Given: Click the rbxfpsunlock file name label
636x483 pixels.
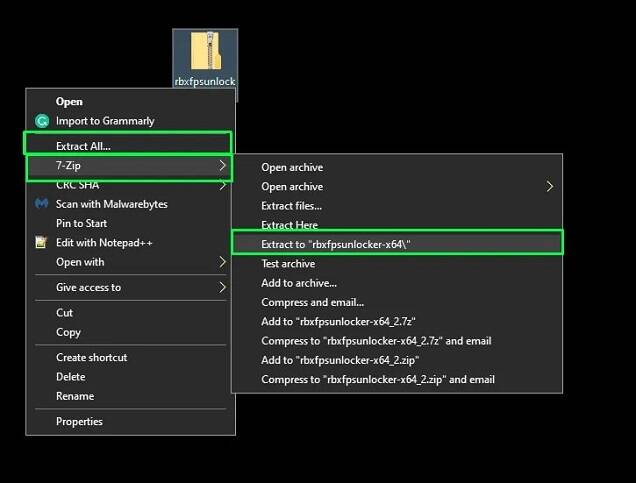Looking at the screenshot, I should (205, 81).
